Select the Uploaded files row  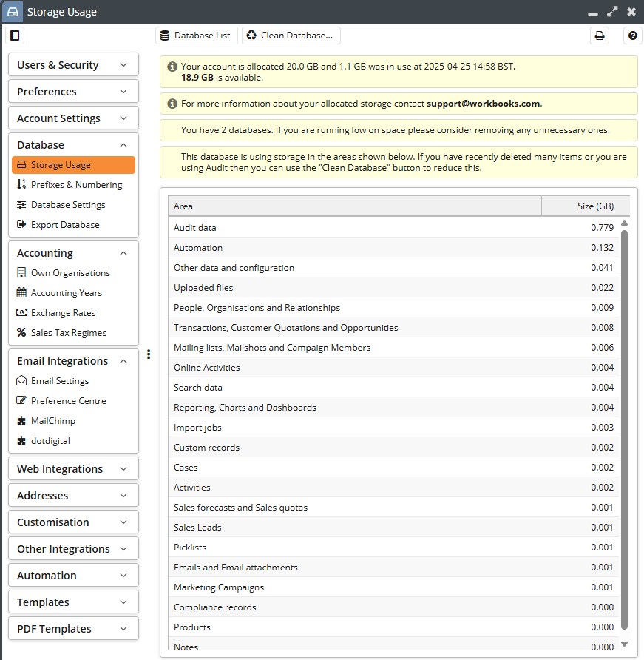[393, 288]
